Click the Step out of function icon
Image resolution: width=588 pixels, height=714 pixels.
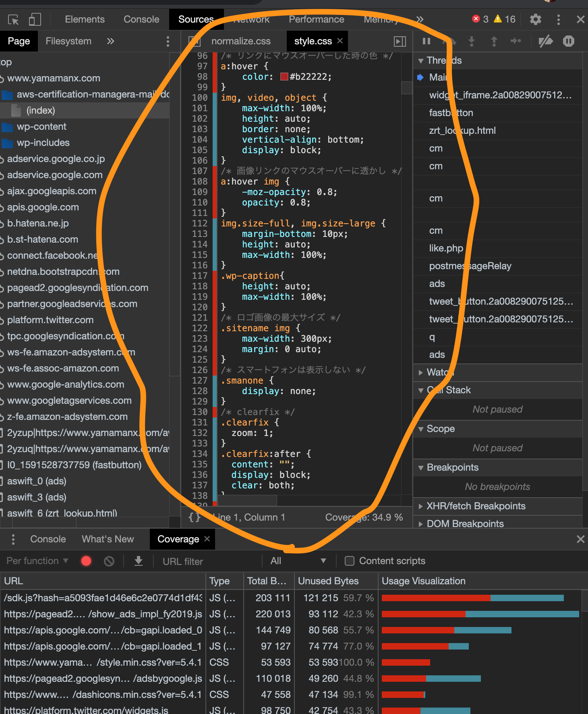click(x=494, y=41)
